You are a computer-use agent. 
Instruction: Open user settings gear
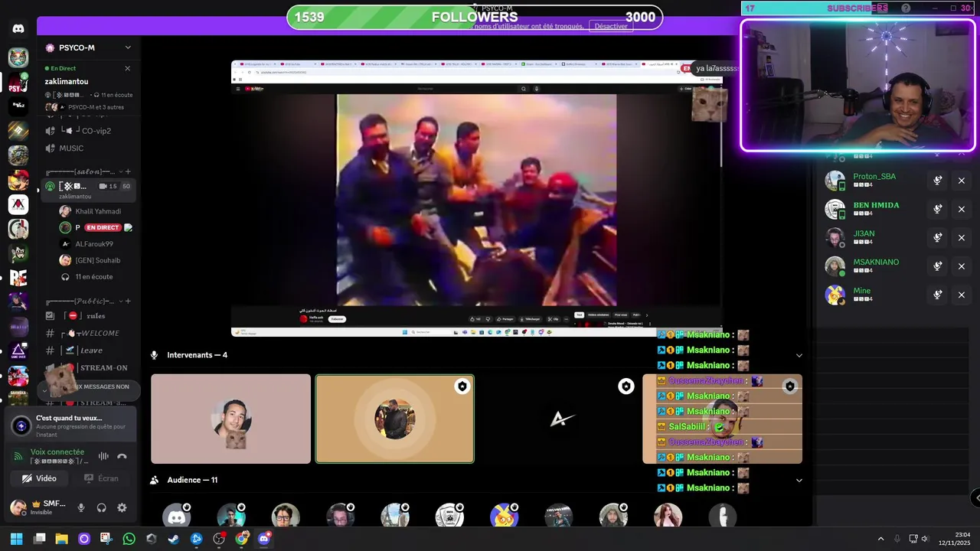(x=122, y=507)
